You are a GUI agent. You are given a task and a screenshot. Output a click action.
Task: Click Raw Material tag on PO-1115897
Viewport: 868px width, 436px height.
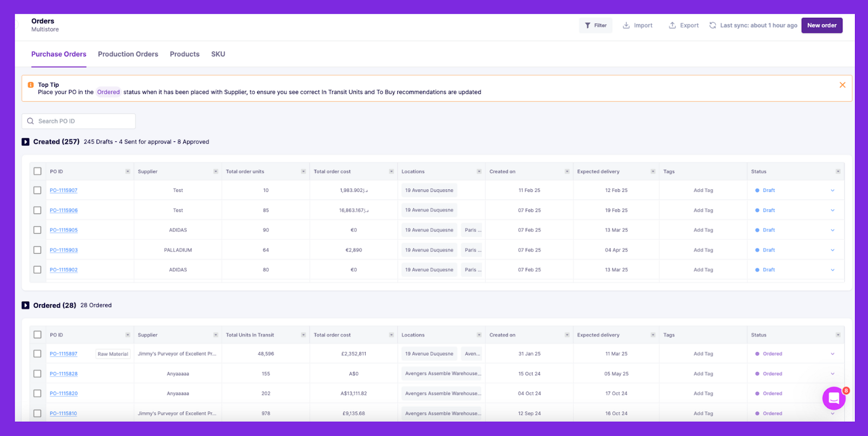(113, 354)
